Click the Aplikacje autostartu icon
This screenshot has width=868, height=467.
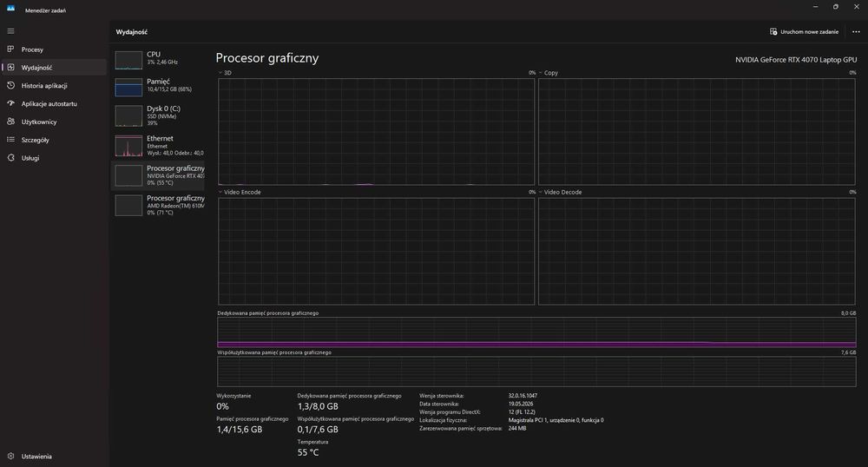click(10, 103)
